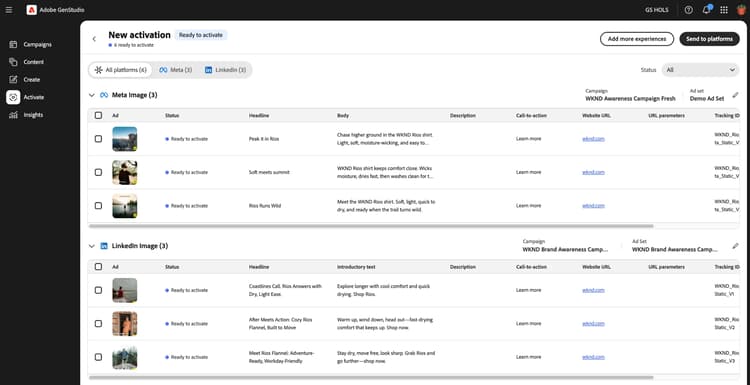Open wknd.com link for Coastlines Call ad
750x385 pixels.
593,290
